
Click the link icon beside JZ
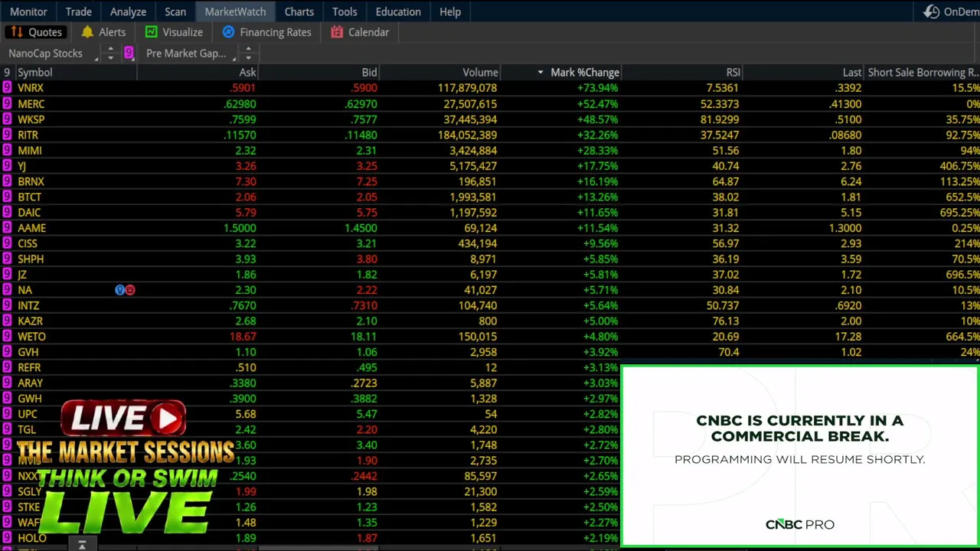pos(7,275)
